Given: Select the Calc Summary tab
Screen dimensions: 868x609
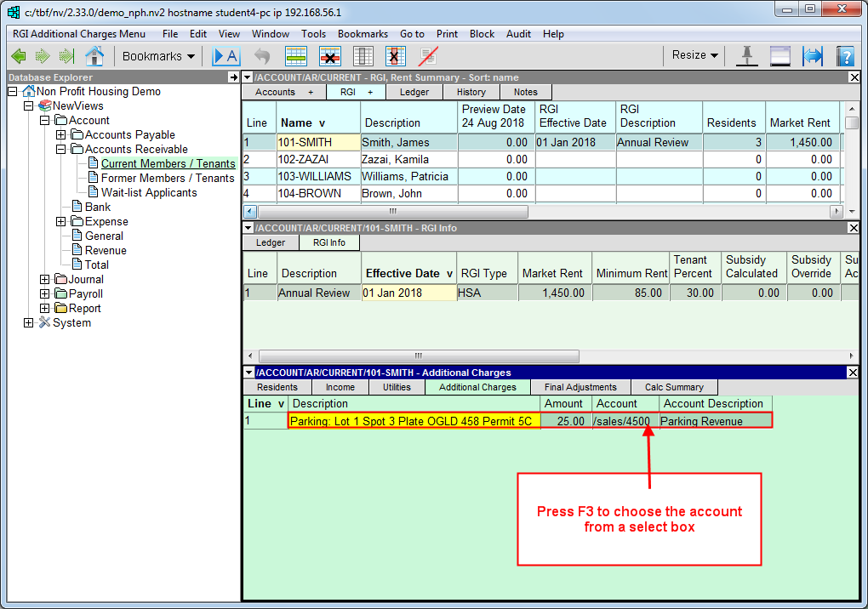Looking at the screenshot, I should click(x=674, y=387).
